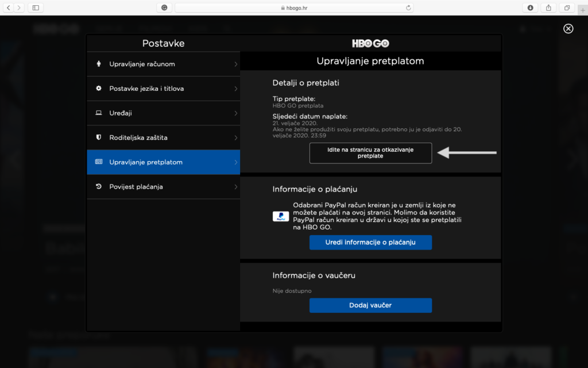
Task: Click the shield icon for Roditeljska zaštita
Action: click(98, 138)
